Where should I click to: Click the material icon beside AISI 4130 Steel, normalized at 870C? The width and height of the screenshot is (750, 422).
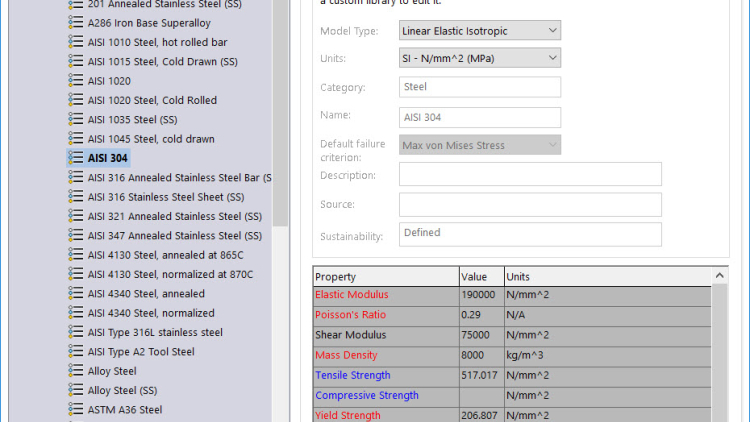[x=76, y=274]
